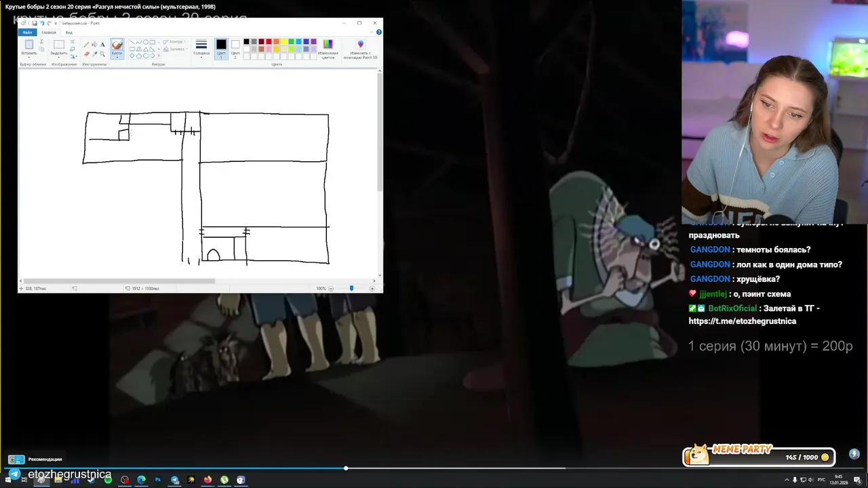Click the Paste (Вставить) clipboard icon
The image size is (868, 488).
(29, 44)
